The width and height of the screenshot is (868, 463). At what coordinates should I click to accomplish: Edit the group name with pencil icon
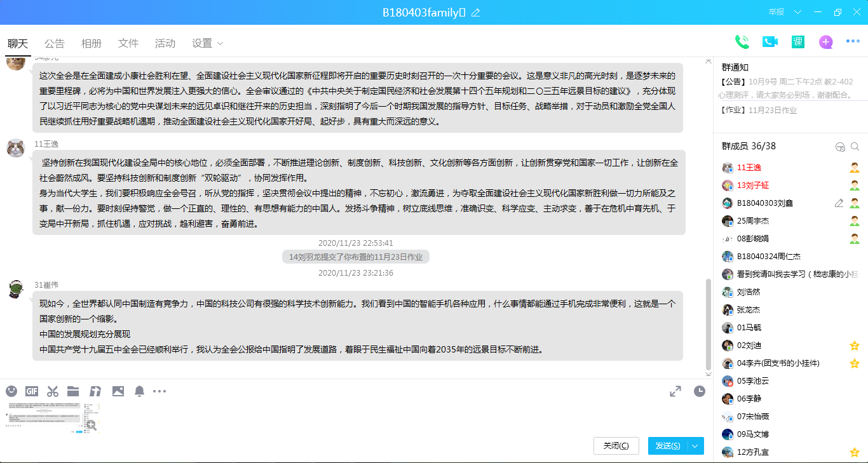[x=475, y=13]
